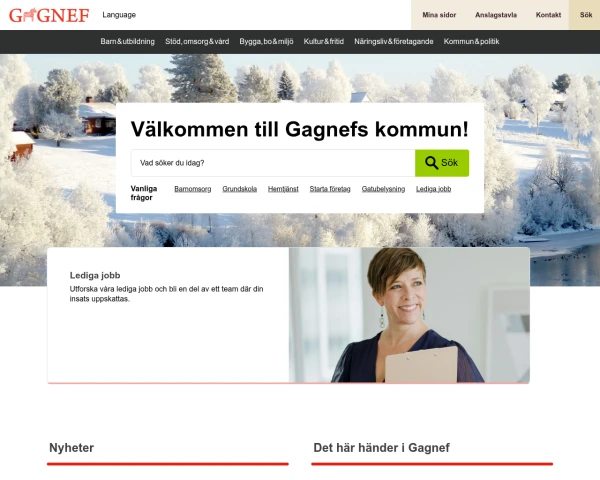Open the Hemtjänst link

tap(283, 189)
